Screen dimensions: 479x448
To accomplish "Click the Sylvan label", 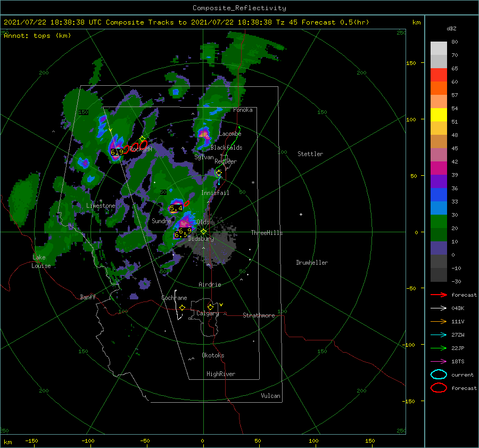I will 204,157.
